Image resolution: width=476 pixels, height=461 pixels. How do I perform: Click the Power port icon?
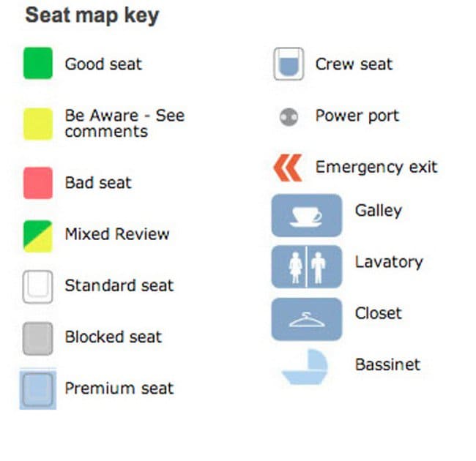289,116
